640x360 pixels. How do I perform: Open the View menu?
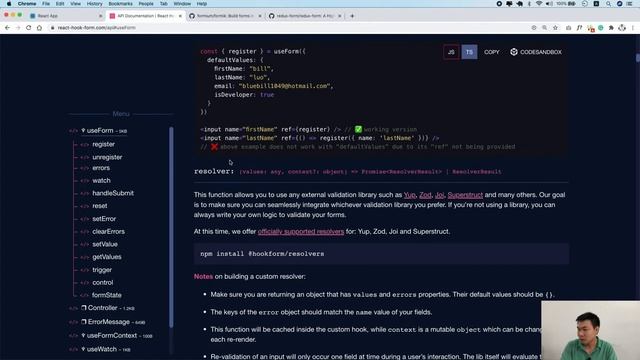(75, 4)
